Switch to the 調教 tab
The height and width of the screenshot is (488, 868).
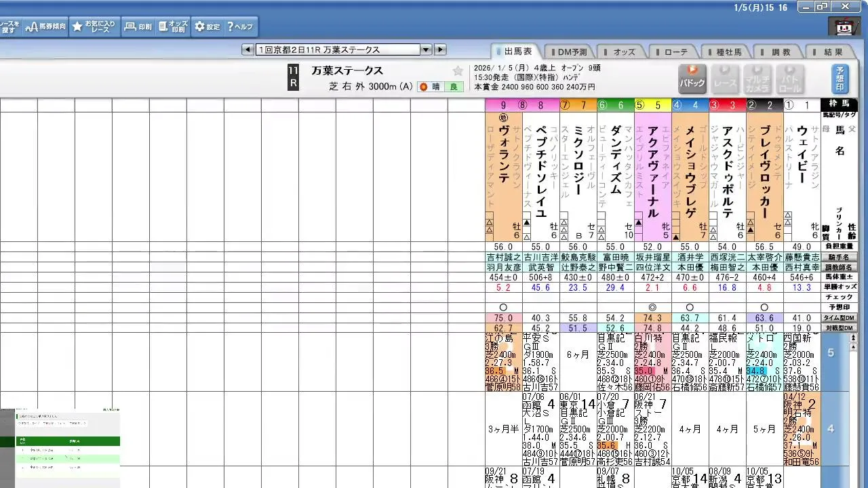[x=780, y=52]
